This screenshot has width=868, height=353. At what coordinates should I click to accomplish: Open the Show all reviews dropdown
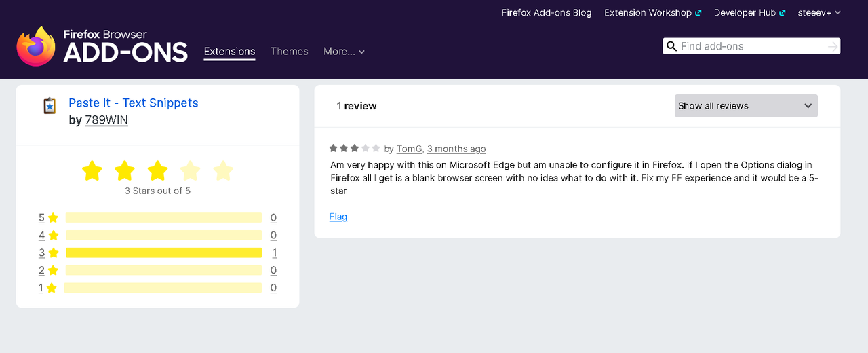746,106
